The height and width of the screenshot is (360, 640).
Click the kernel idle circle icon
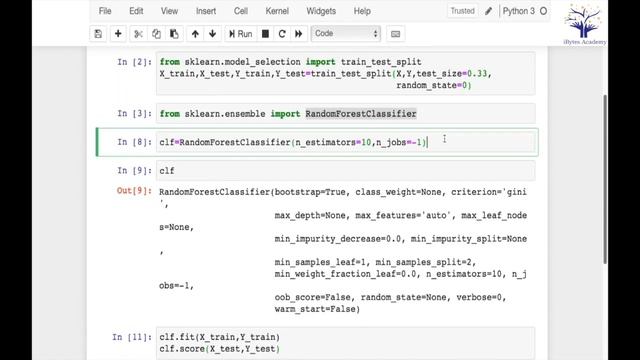coord(543,11)
